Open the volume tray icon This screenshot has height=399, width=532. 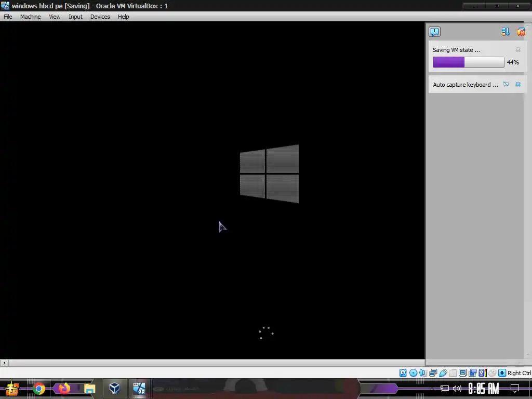tap(457, 389)
